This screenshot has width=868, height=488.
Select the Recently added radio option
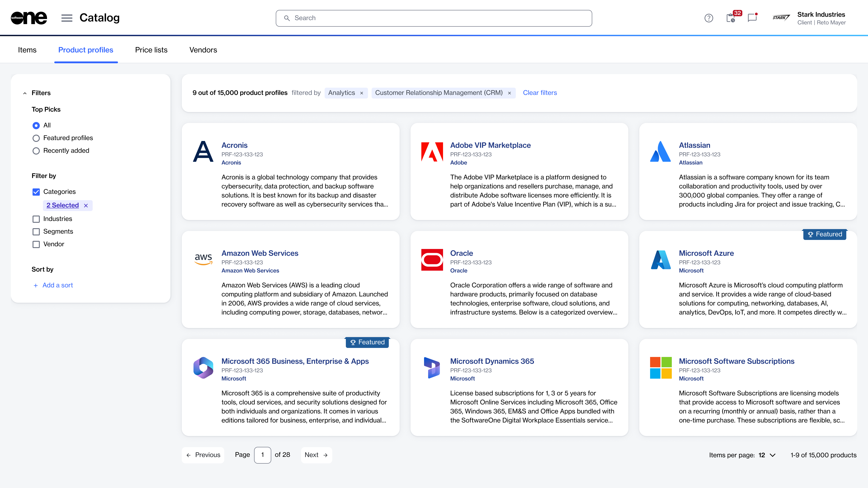(36, 151)
